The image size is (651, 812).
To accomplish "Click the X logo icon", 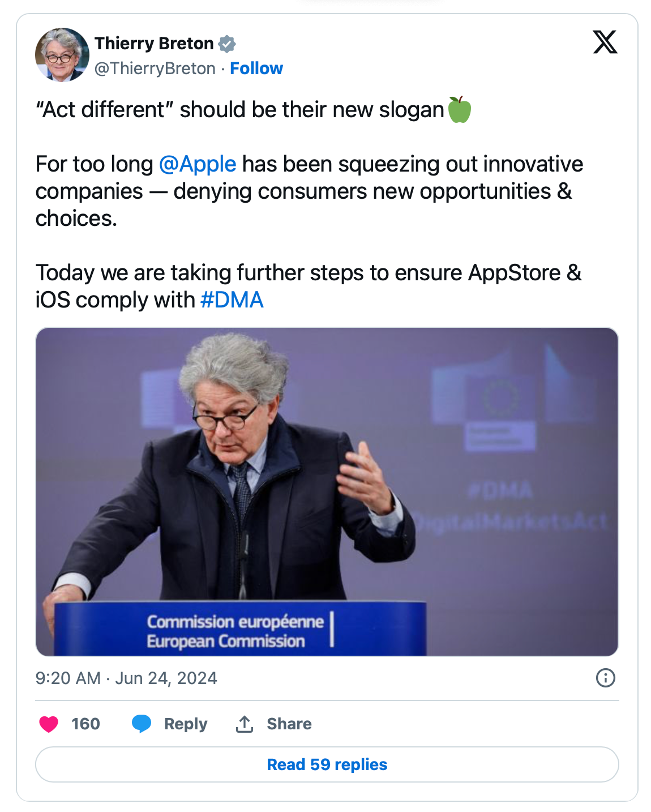I will [x=605, y=42].
